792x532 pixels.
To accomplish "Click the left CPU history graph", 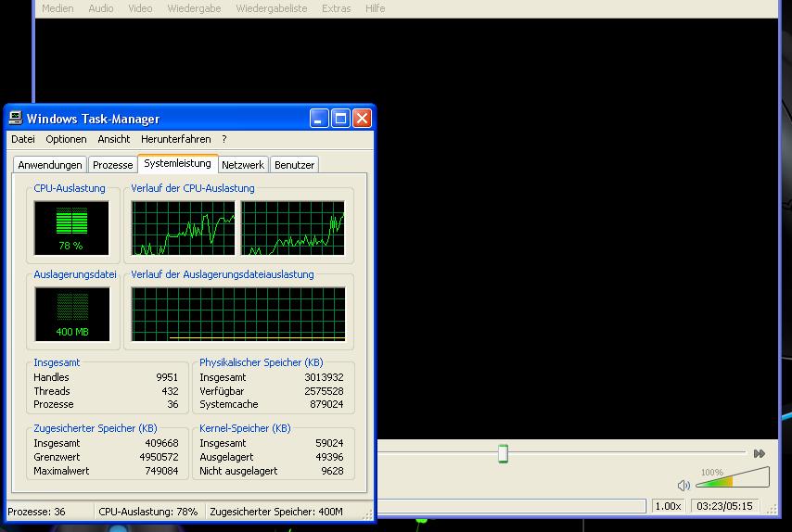I will coord(183,228).
